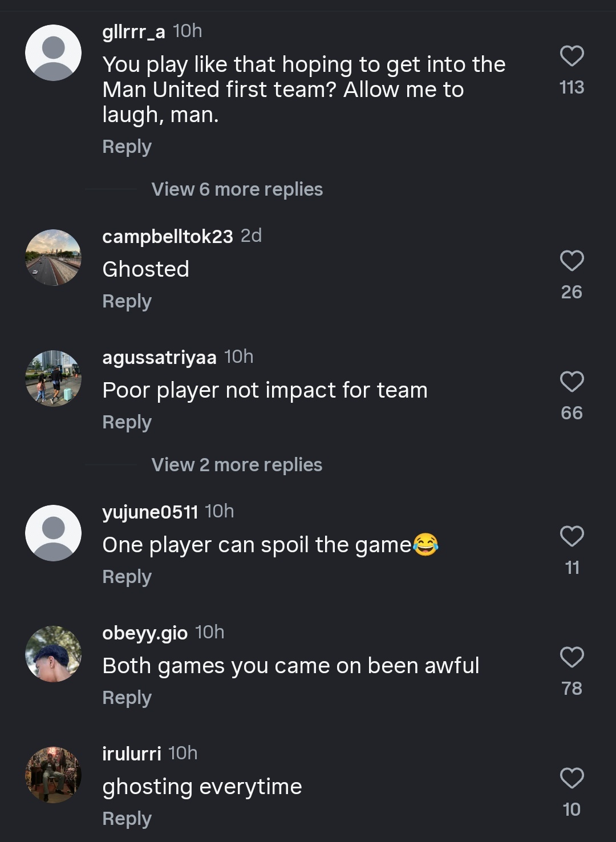This screenshot has width=616, height=842.
Task: Open gllrrr_a's default profile avatar
Action: [x=54, y=53]
